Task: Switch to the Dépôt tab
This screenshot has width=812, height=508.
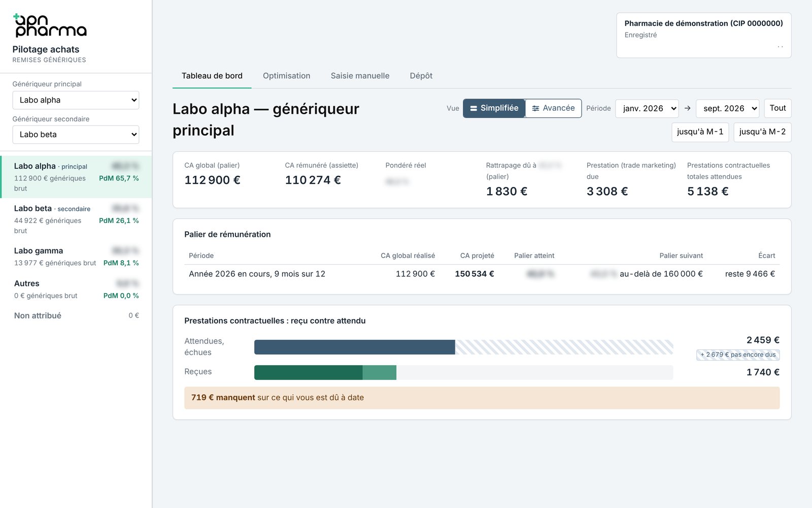Action: [x=421, y=76]
